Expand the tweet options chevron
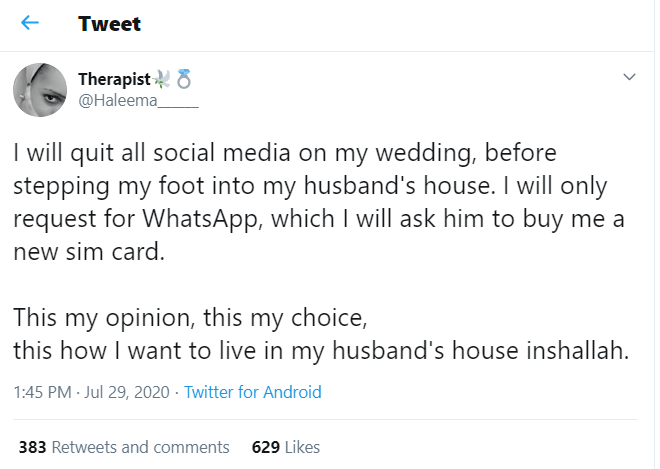The image size is (660, 469). point(629,77)
